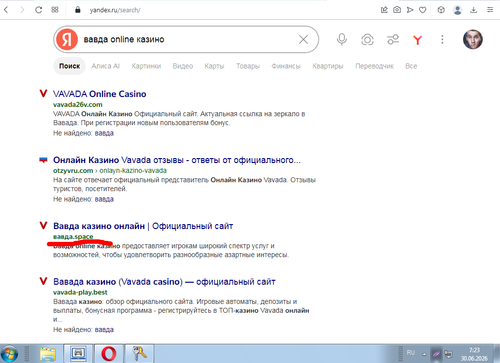Search by image with camera lens icon

(367, 40)
